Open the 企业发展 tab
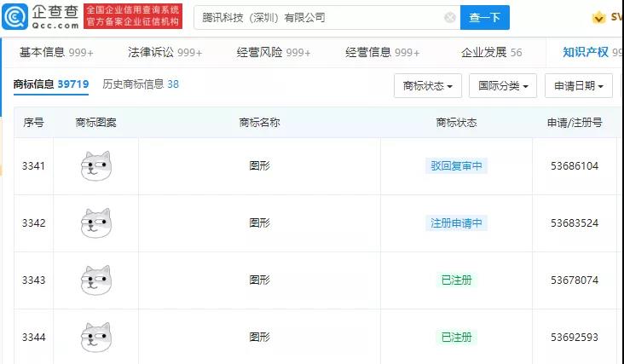Screen dimensions: 624x364 coord(492,53)
